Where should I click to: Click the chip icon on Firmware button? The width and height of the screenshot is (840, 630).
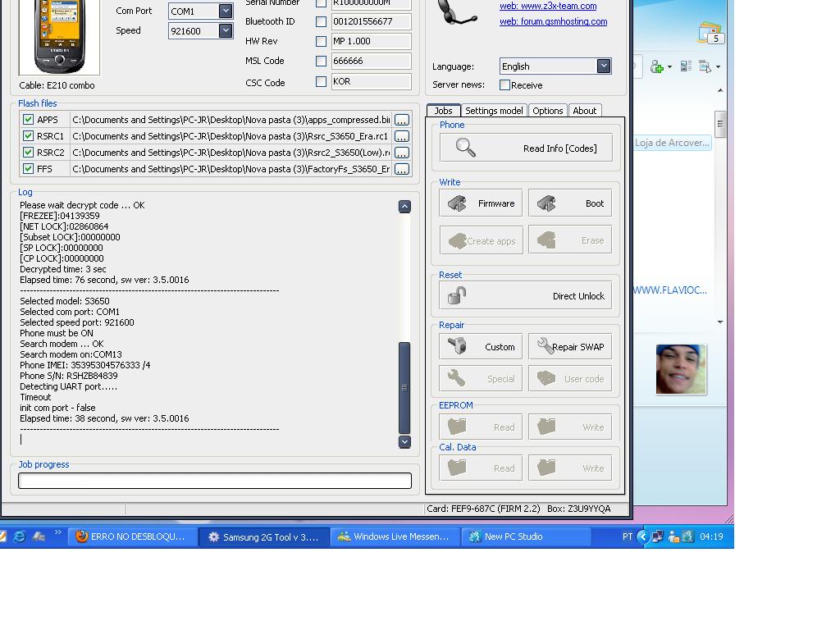457,203
